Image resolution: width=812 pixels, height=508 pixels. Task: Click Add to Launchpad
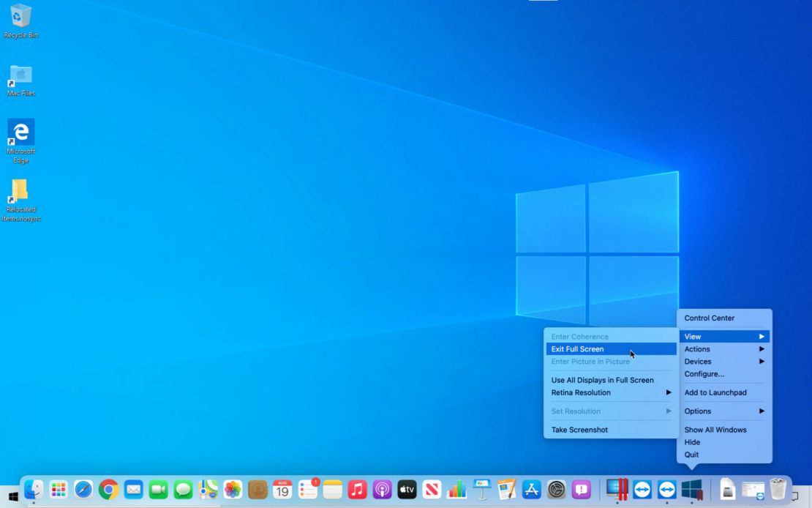coord(715,392)
